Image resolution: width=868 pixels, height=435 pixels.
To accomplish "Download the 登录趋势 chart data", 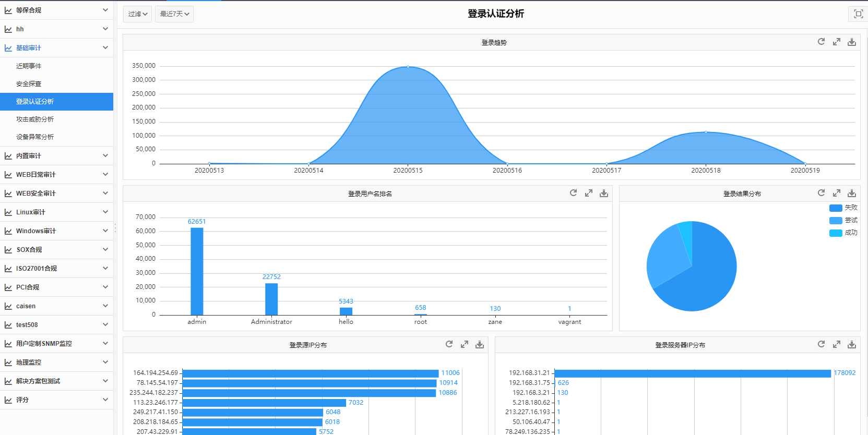I will (x=852, y=42).
